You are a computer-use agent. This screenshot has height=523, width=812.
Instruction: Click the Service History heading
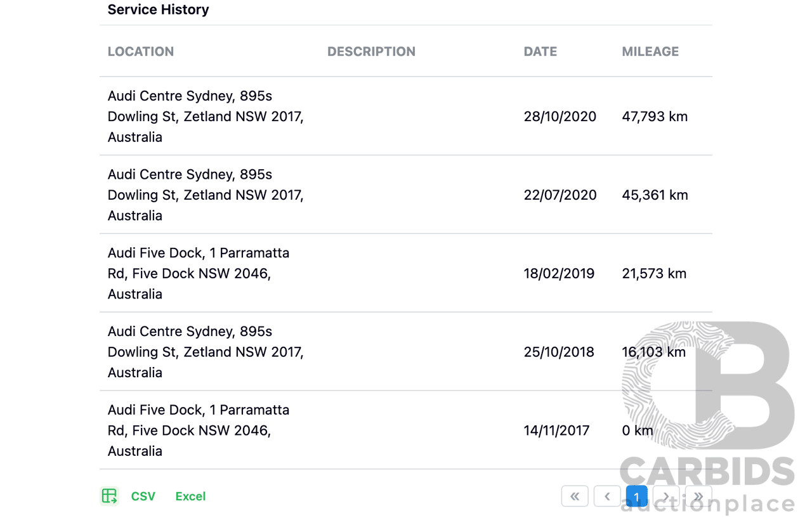[158, 10]
